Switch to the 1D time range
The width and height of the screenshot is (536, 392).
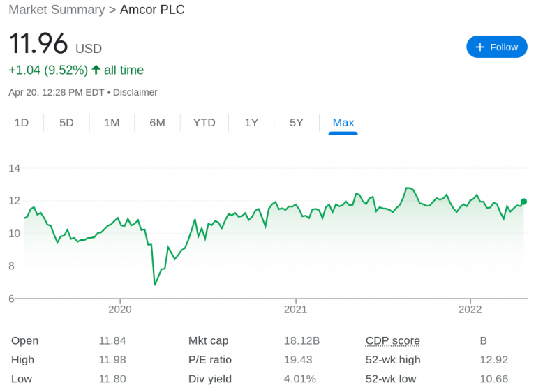point(22,123)
